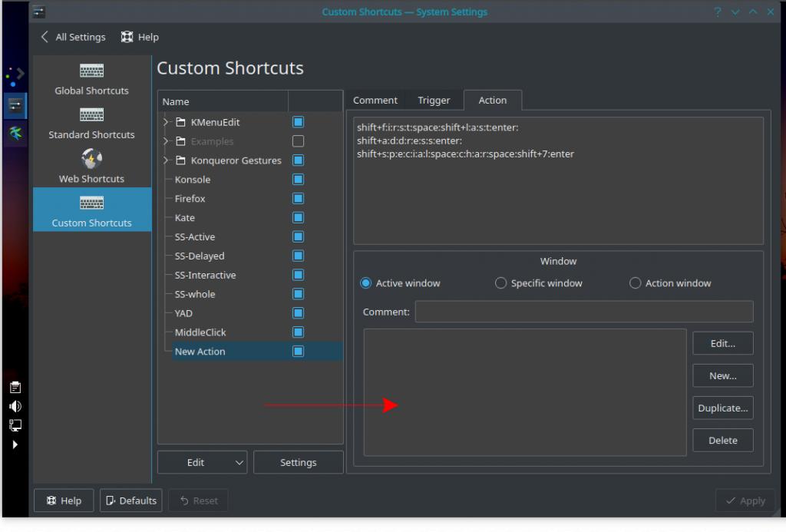This screenshot has height=532, width=786.
Task: Go back to All Settings
Action: [73, 37]
